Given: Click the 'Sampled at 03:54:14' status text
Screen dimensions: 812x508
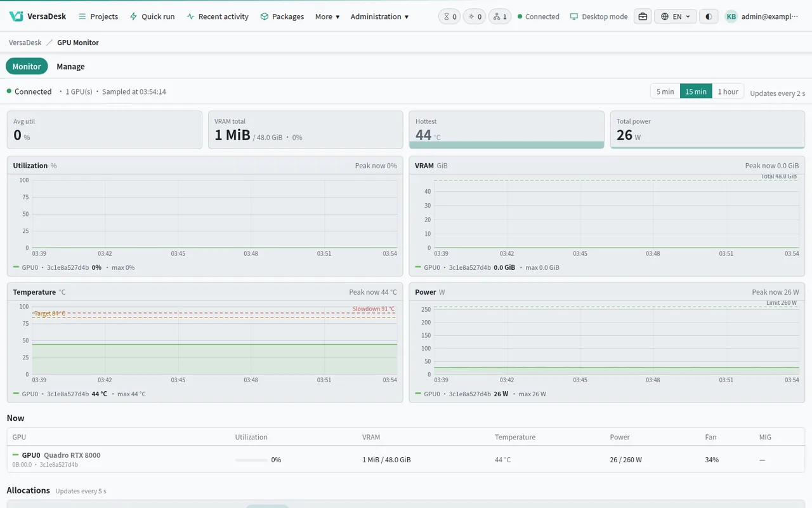Looking at the screenshot, I should [x=134, y=91].
